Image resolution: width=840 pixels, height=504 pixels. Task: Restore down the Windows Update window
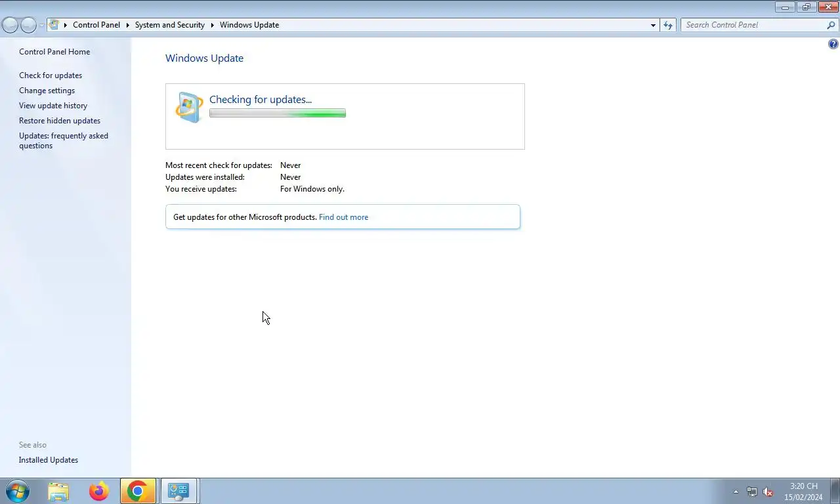(x=806, y=7)
